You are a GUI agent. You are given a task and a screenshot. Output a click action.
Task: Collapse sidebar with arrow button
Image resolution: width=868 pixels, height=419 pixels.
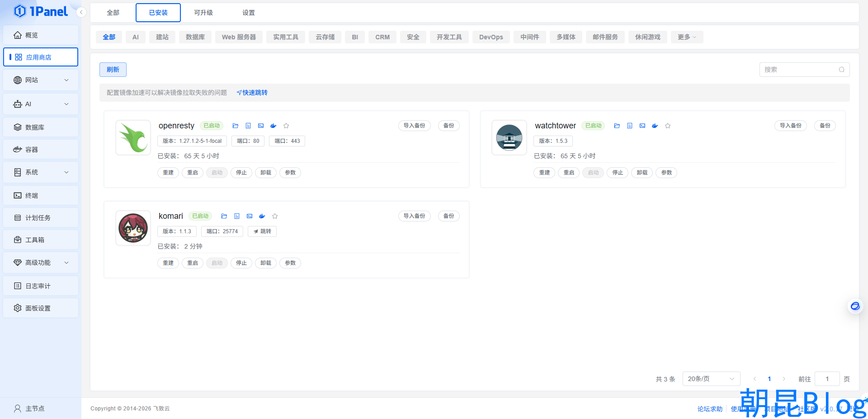coord(81,12)
